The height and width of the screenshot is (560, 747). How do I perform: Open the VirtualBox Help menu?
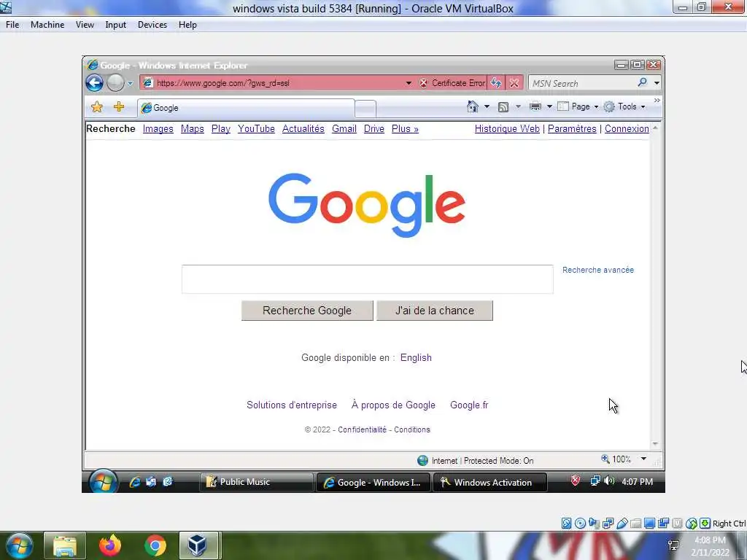coord(187,25)
